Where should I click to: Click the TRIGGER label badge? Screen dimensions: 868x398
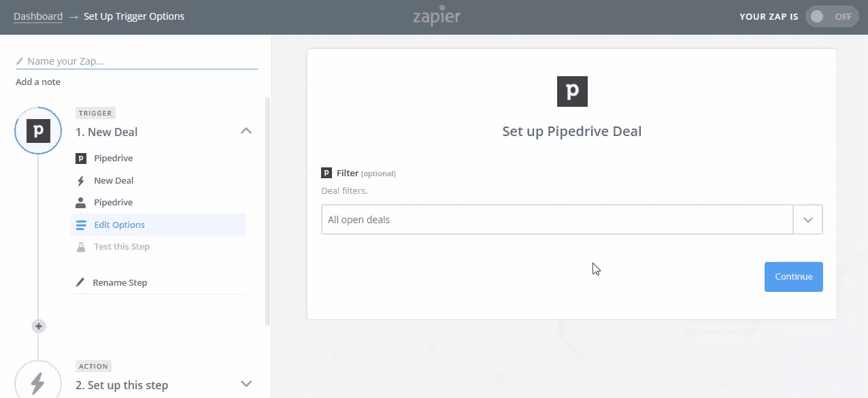point(96,113)
